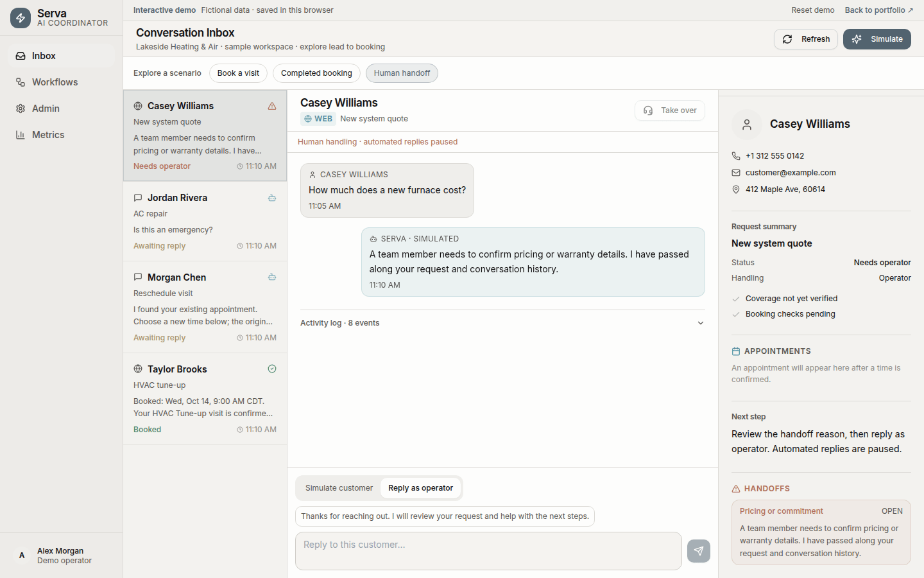Click the warning icon next to Handoffs heading
This screenshot has width=924, height=578.
(x=736, y=489)
